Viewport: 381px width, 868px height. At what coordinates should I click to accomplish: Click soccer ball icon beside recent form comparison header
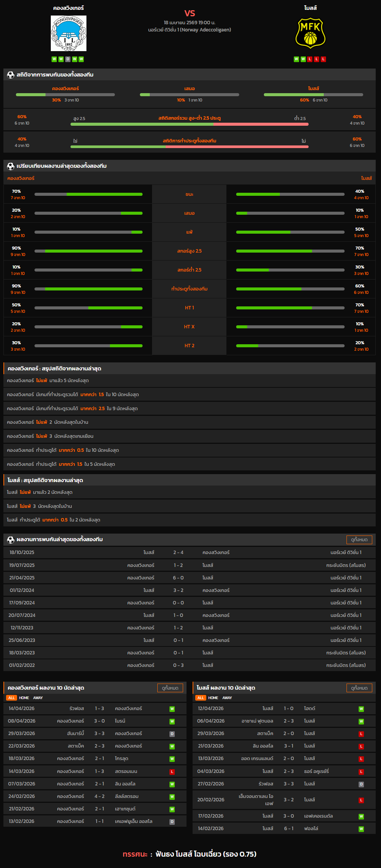click(x=11, y=166)
